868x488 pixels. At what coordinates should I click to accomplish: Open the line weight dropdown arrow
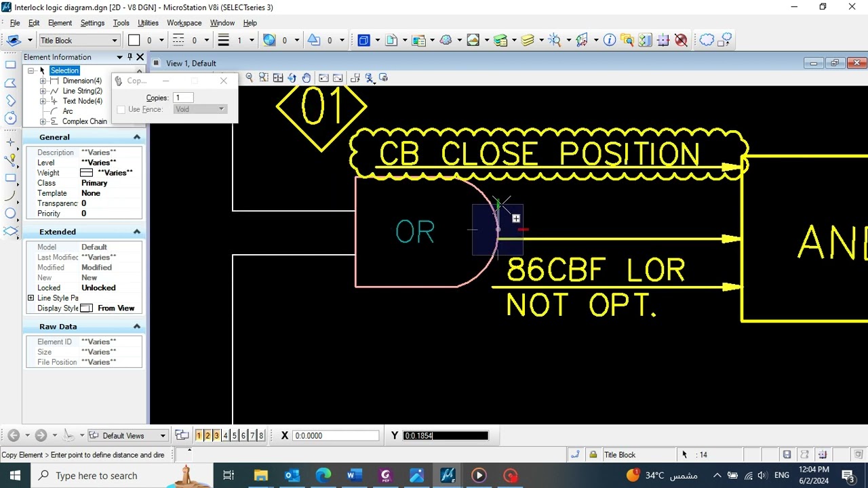(x=252, y=41)
